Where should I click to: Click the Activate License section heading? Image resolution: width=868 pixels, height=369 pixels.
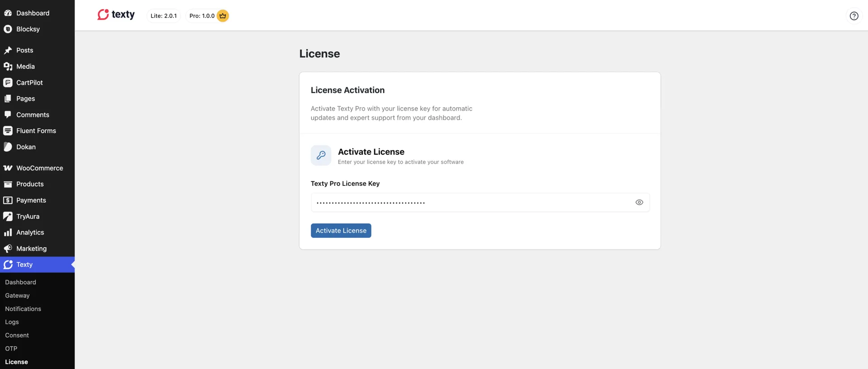(371, 152)
